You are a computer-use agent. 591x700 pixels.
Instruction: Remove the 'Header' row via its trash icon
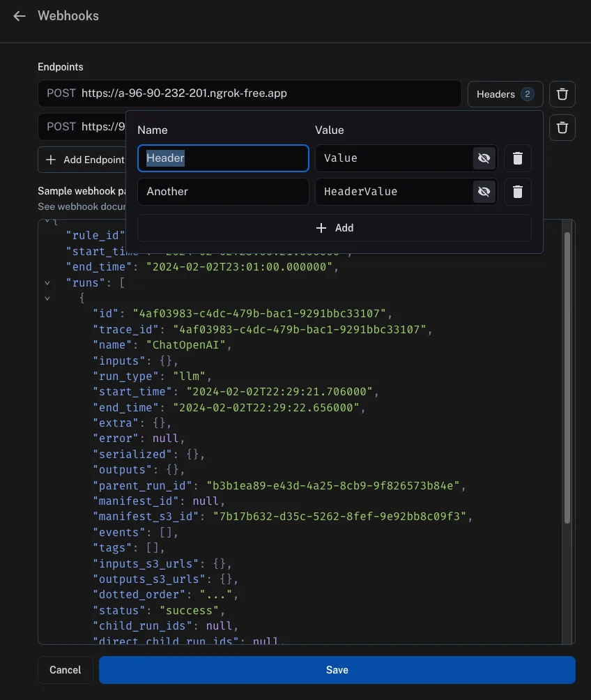[517, 158]
